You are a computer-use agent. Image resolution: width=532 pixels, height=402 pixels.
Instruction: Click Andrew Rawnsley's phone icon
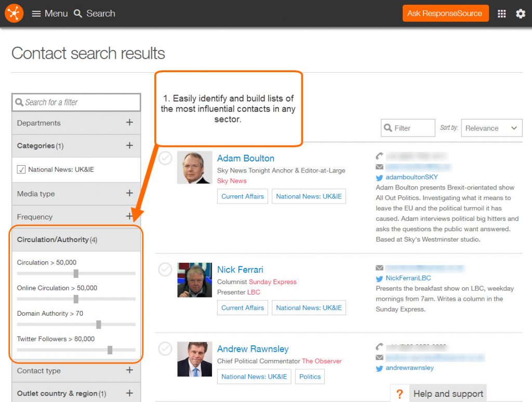379,347
